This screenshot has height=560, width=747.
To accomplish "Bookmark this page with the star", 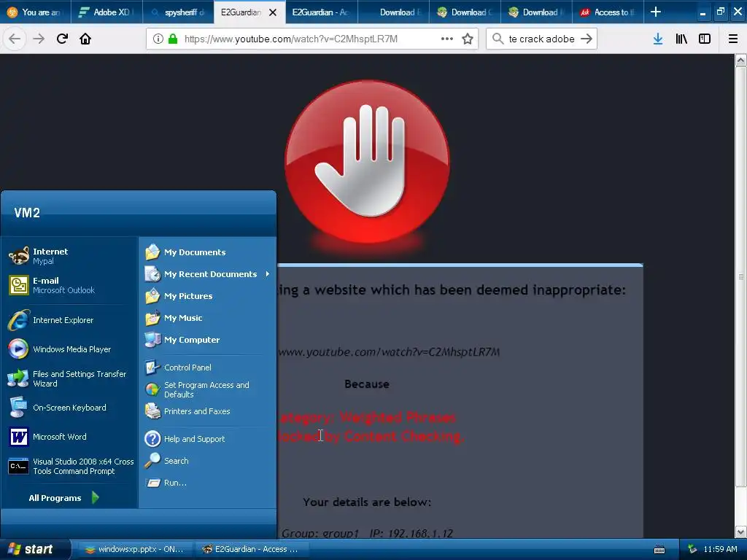I will pos(468,39).
